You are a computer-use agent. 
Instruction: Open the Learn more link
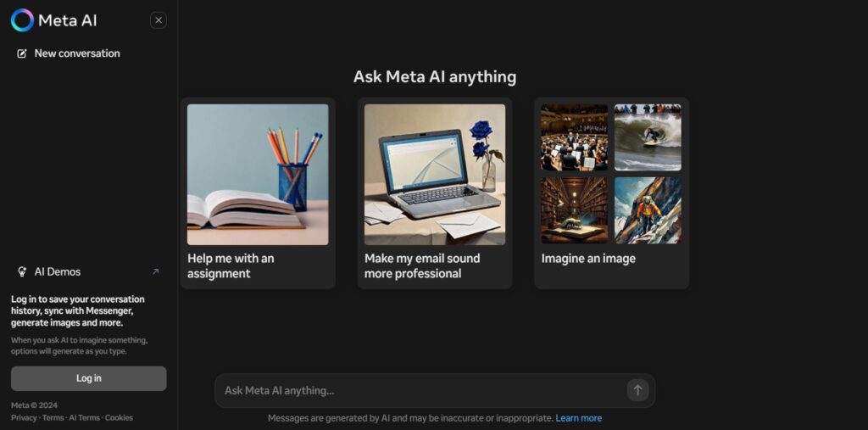click(578, 418)
